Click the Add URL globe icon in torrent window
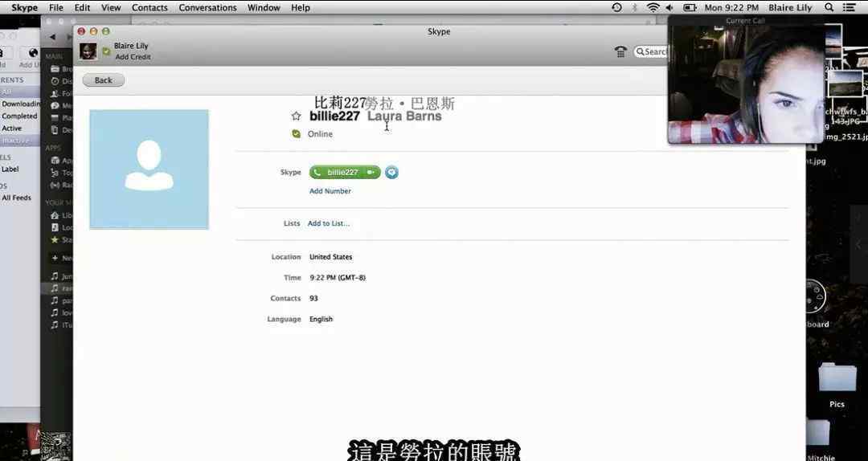Screen dimensions: 868x461 [33, 53]
